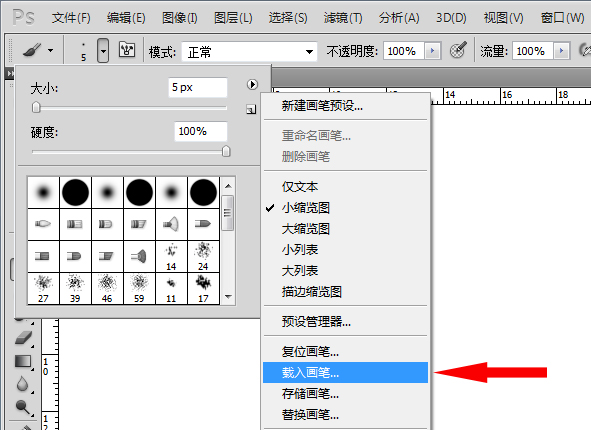Click the 流量 100% input field
This screenshot has height=430, width=591.
(533, 51)
